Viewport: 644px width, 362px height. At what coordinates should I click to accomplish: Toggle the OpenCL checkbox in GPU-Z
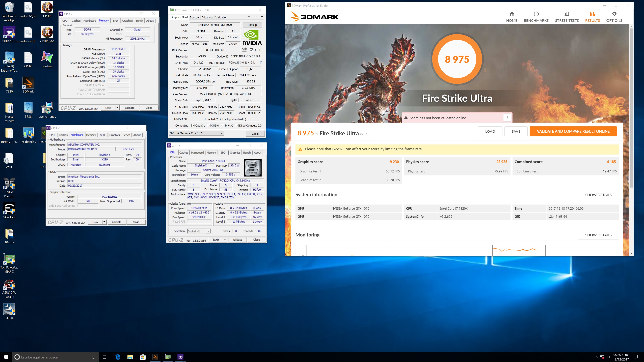pos(193,125)
